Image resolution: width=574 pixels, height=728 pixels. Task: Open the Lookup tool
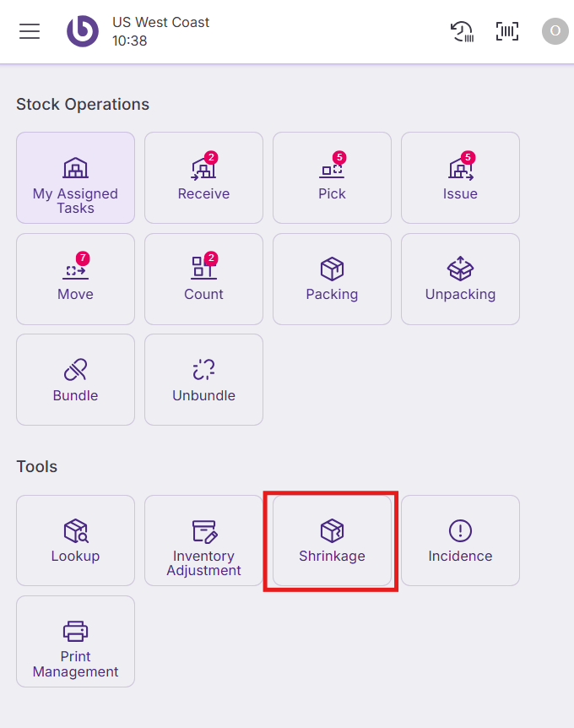pyautogui.click(x=75, y=541)
